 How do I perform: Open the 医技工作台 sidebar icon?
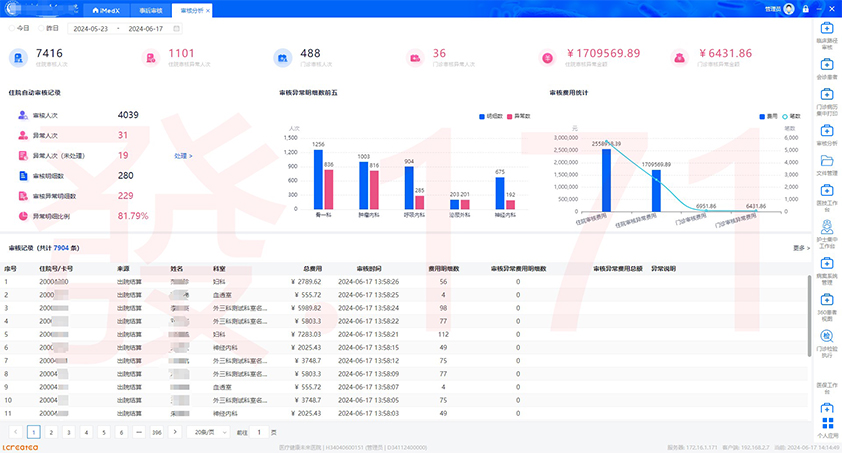826,191
